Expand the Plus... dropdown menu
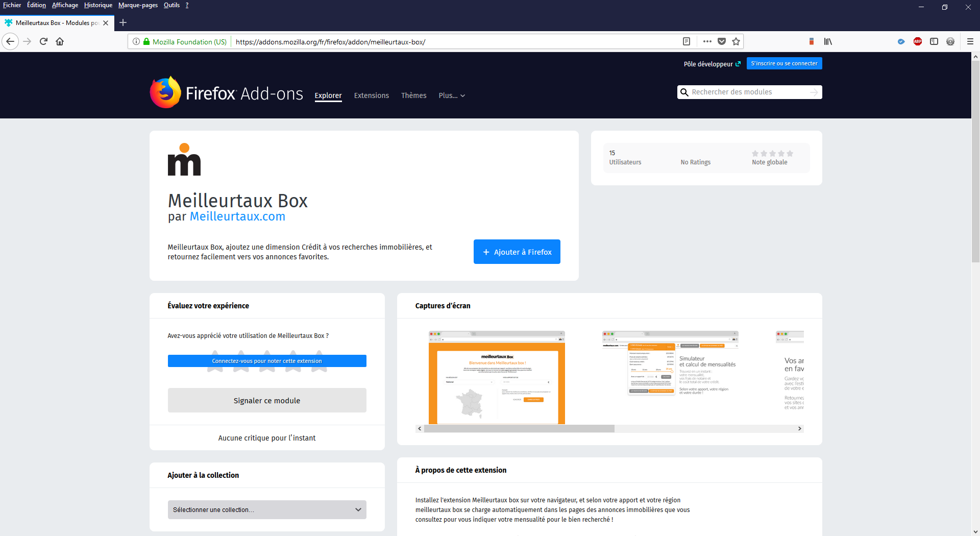 452,95
